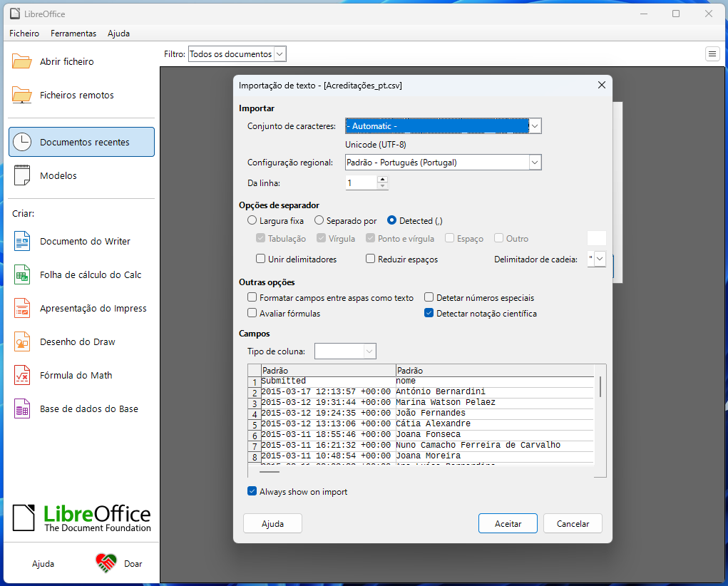Open the Ferramentas menu
This screenshot has height=586, width=728.
73,34
